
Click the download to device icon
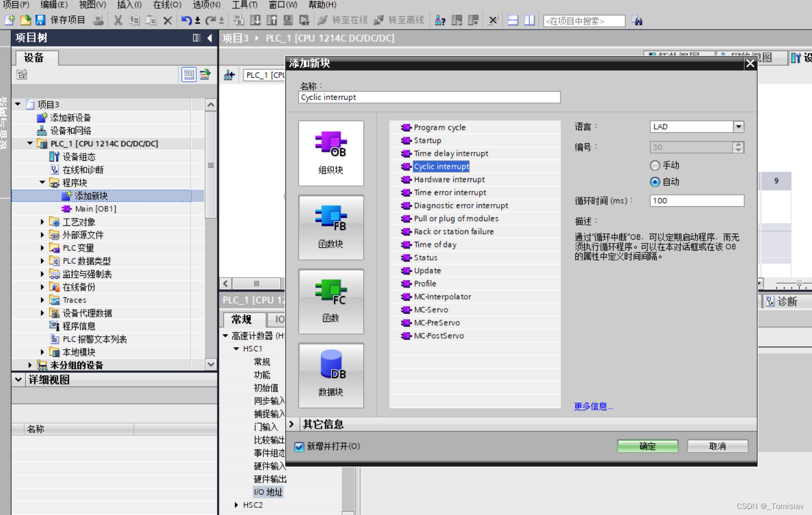255,20
